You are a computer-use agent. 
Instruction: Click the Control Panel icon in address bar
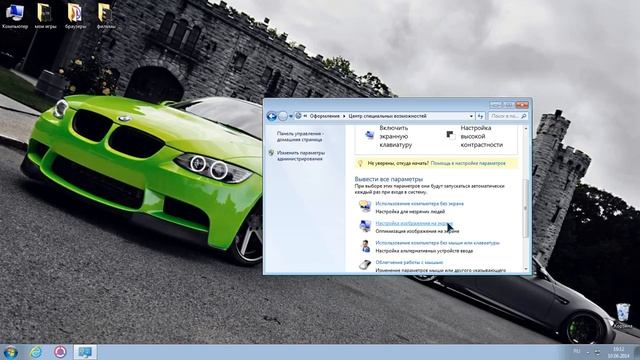point(299,116)
